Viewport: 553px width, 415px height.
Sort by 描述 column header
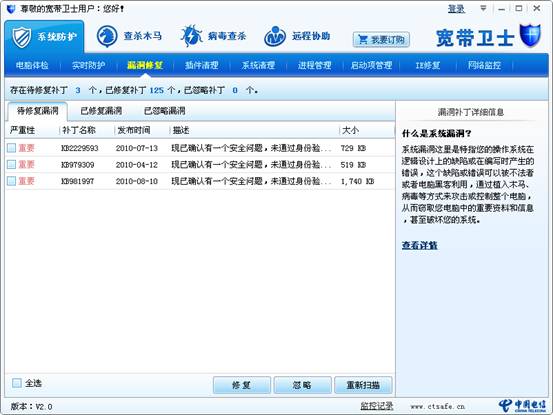181,130
